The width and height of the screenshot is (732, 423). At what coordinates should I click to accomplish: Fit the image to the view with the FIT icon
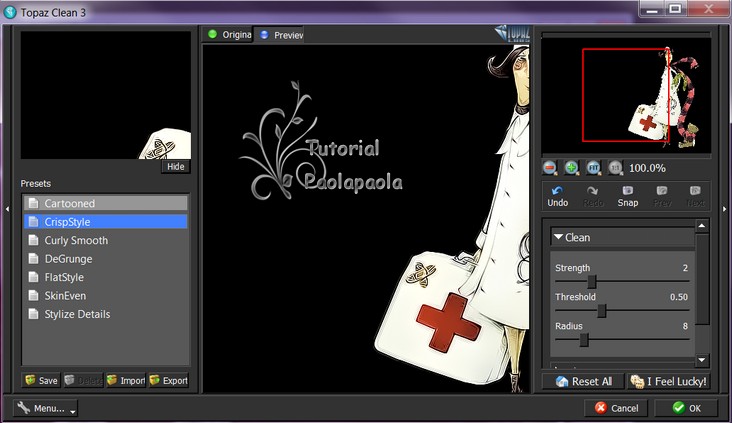(593, 168)
